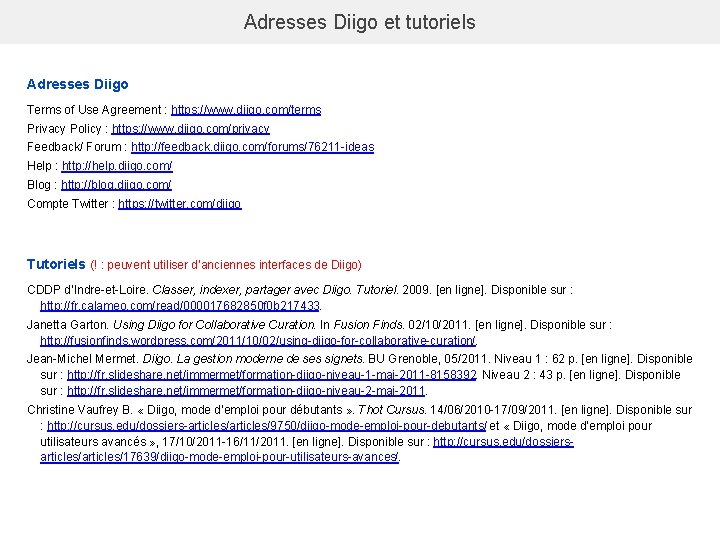Follow the feedback.diigo.com forums link
Viewport: 720px width, 540px height.
253,147
